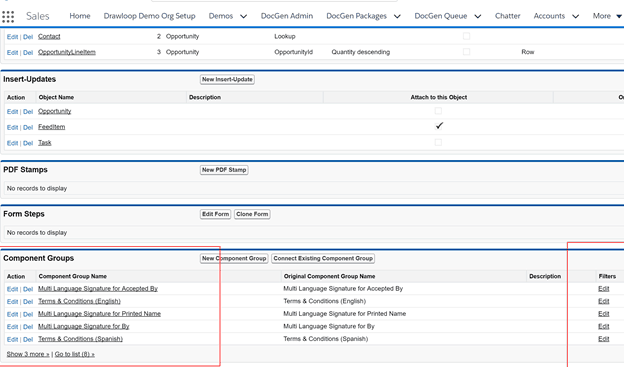The image size is (624, 367).
Task: Click the Original Component Group Name header
Action: click(x=329, y=276)
